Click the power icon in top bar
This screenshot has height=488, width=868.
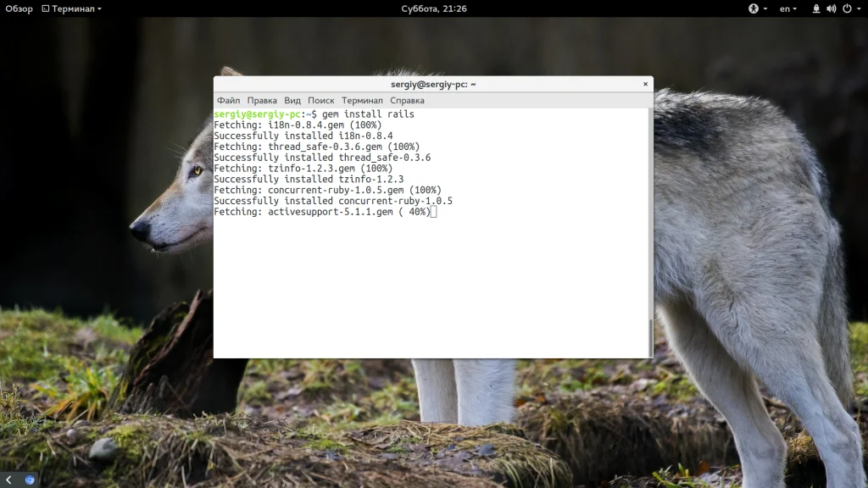847,8
